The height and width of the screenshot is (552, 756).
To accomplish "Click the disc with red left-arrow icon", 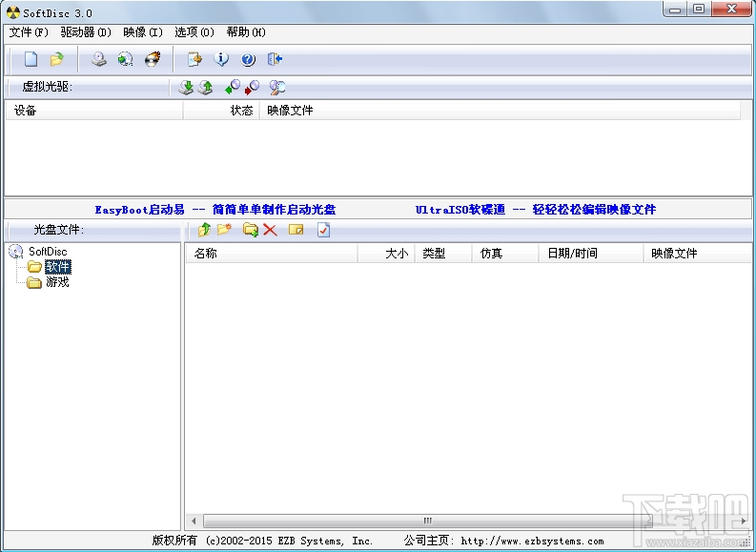I will pos(252,88).
